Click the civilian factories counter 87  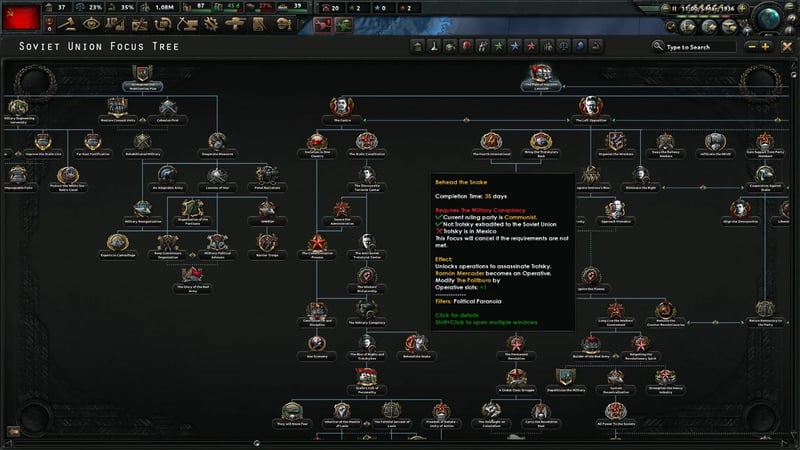click(x=195, y=7)
